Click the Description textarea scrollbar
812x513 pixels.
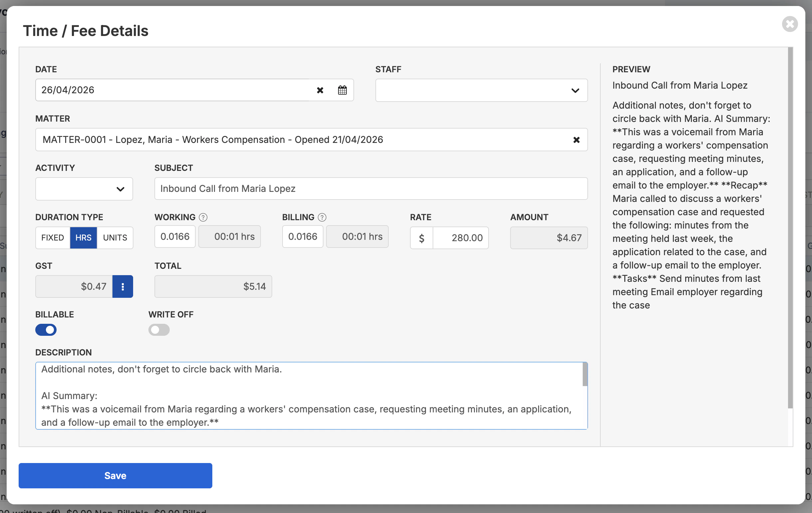click(584, 375)
